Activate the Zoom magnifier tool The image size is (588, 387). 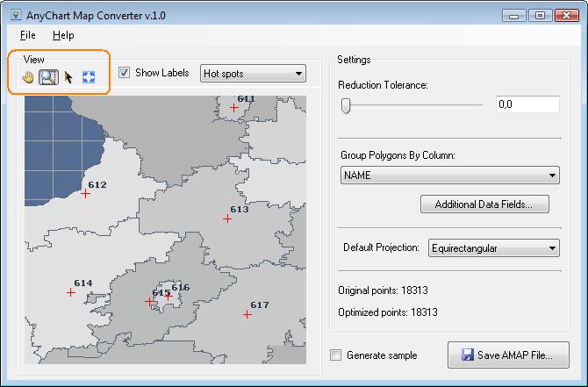click(x=48, y=76)
